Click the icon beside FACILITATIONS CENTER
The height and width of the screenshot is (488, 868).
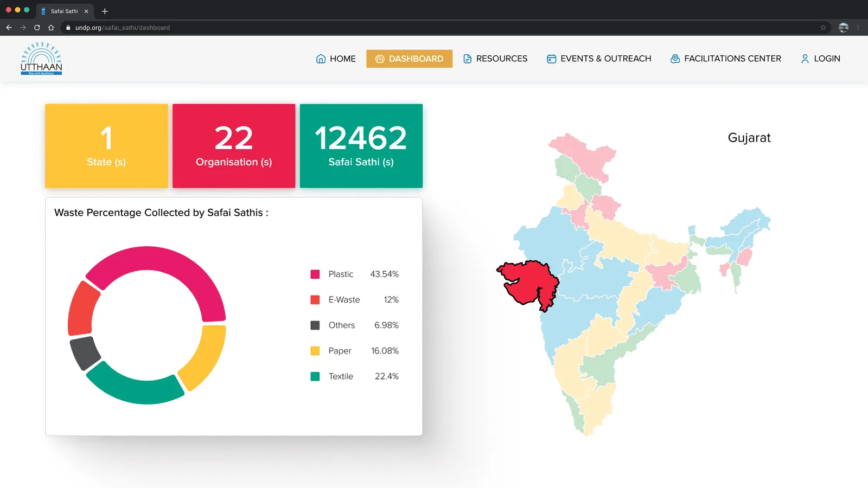tap(675, 59)
